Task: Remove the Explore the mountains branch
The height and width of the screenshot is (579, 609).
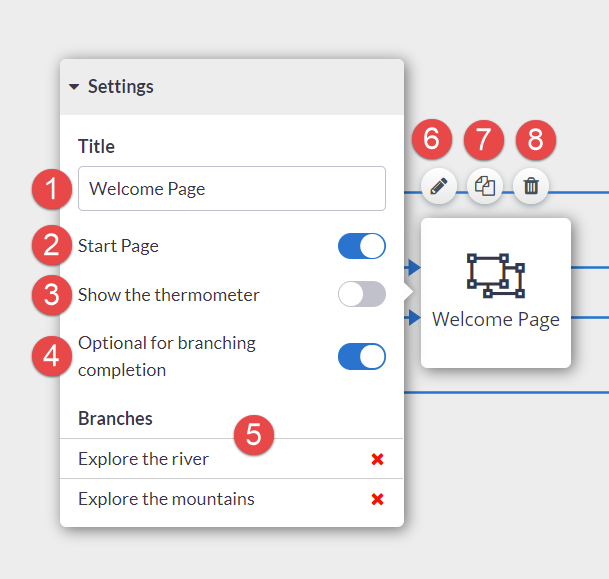Action: [377, 499]
